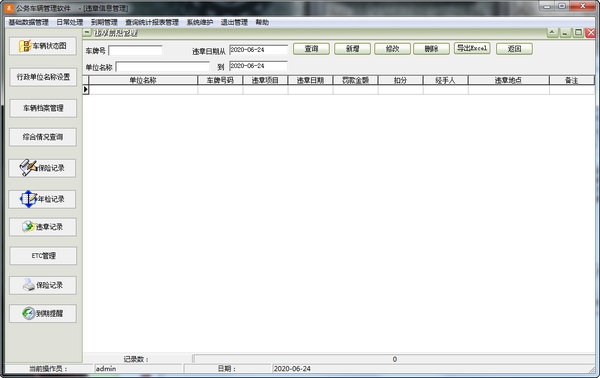
Task: Click the 当前操作员 status bar label
Action: 49,369
